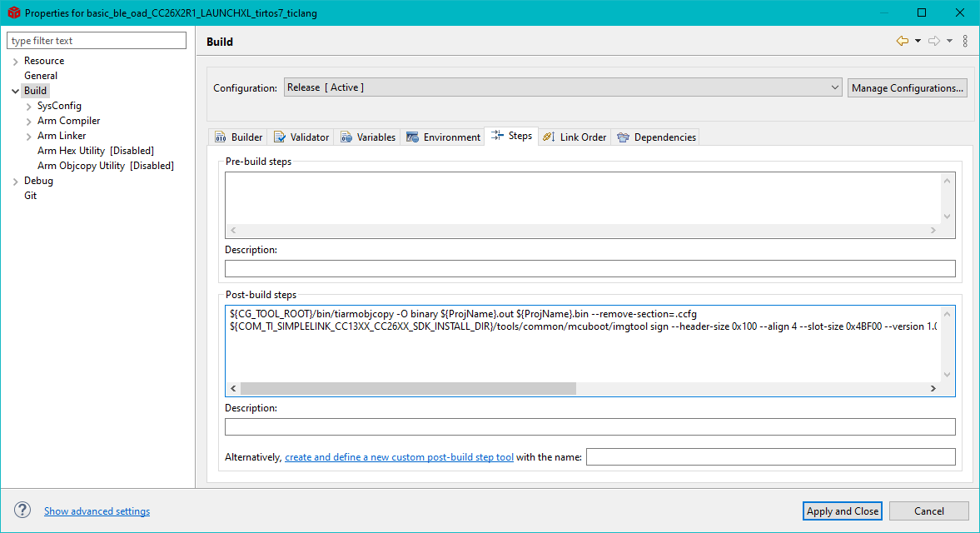Screen dimensions: 980x533
Task: Open Show advanced settings
Action: 97,511
